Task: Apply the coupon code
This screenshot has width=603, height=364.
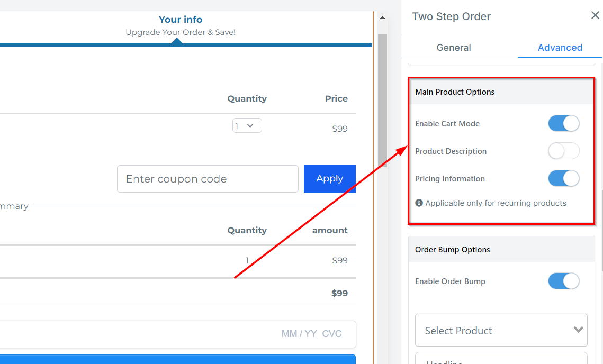Action: [x=329, y=179]
